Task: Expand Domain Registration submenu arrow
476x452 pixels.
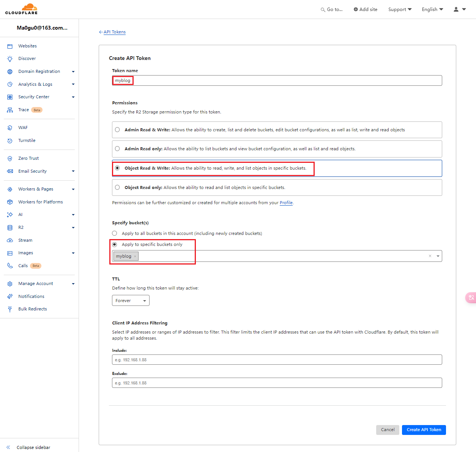Action: (x=73, y=72)
